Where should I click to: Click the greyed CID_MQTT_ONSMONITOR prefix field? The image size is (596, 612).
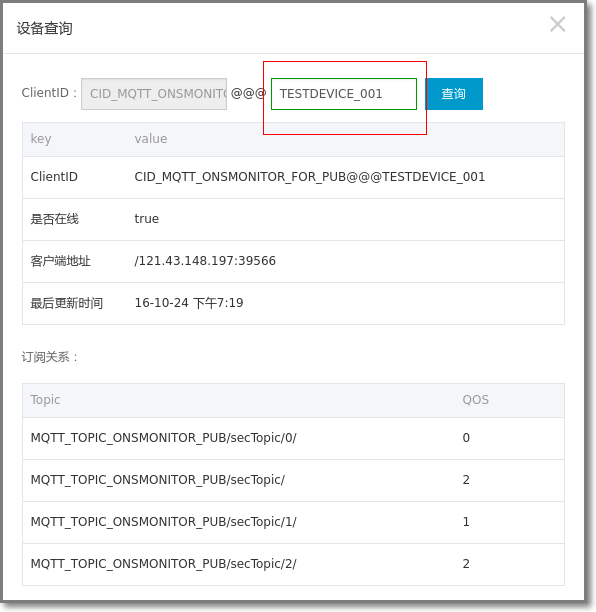(154, 94)
